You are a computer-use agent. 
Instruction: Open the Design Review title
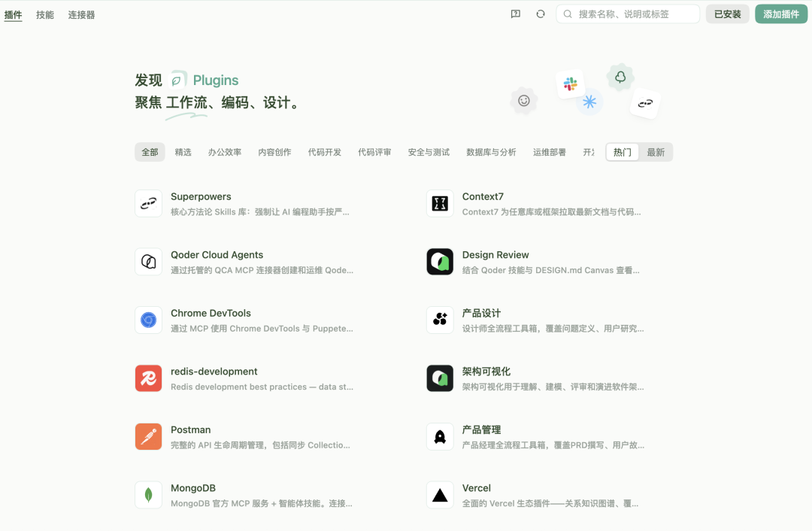pos(495,255)
